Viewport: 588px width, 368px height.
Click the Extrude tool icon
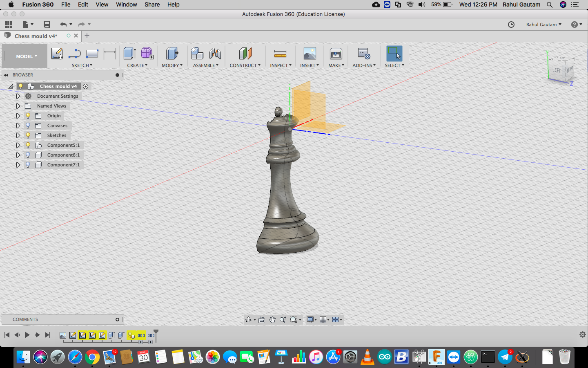pos(129,54)
